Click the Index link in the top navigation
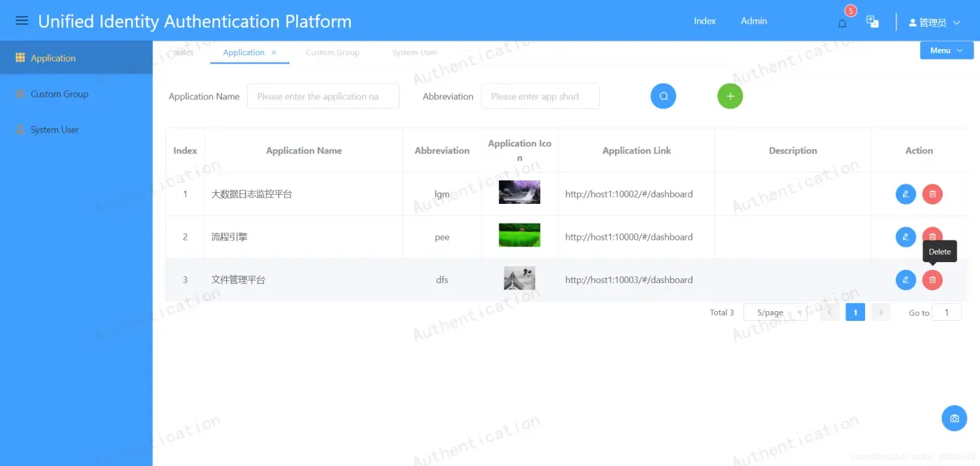 (704, 21)
